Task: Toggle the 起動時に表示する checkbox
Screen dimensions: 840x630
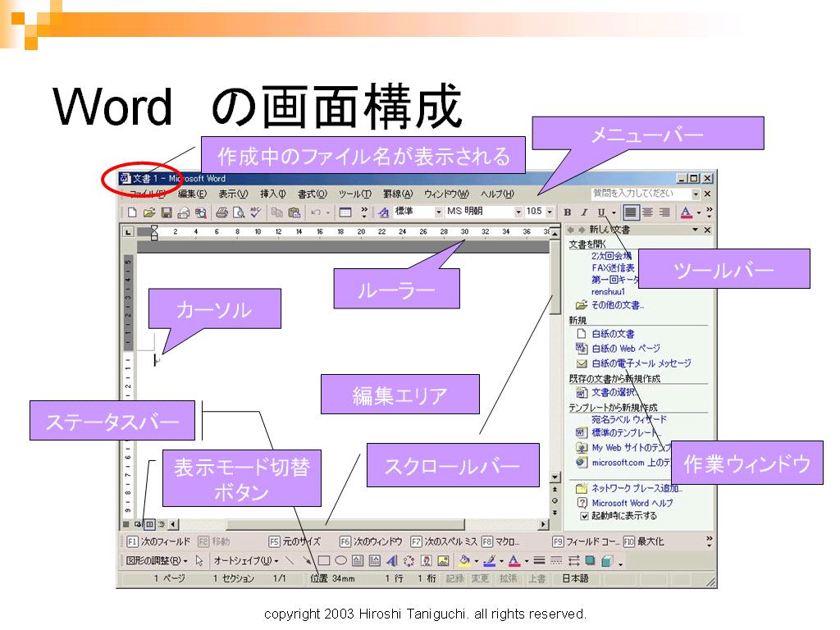Action: pyautogui.click(x=584, y=516)
